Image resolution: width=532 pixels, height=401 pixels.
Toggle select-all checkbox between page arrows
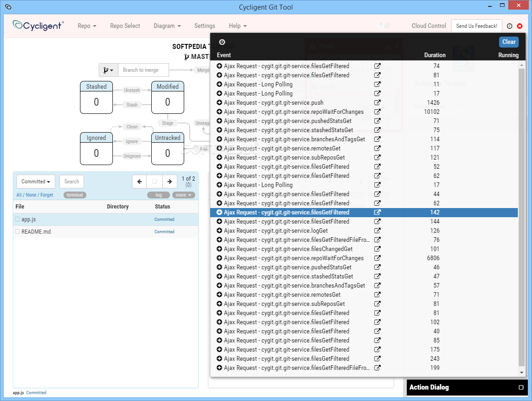pos(154,182)
